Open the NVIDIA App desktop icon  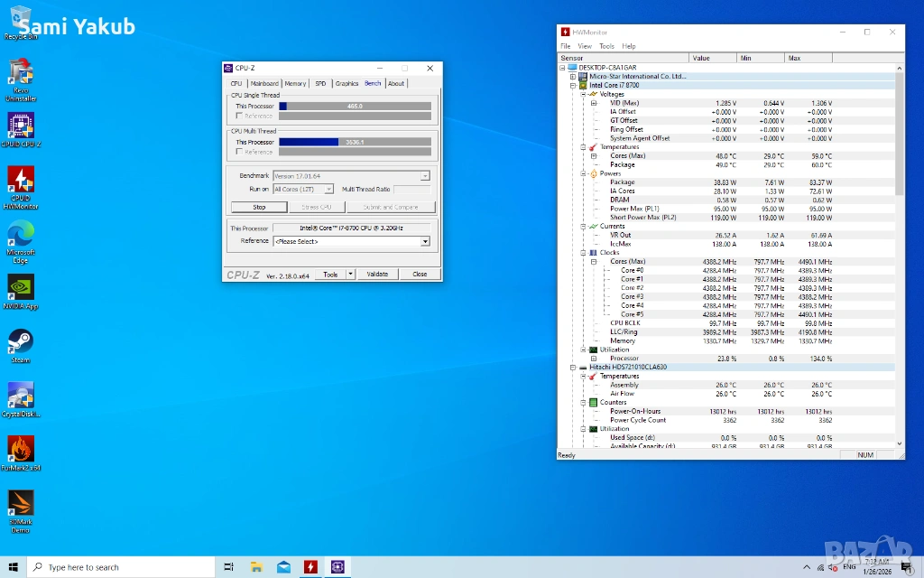[x=20, y=287]
